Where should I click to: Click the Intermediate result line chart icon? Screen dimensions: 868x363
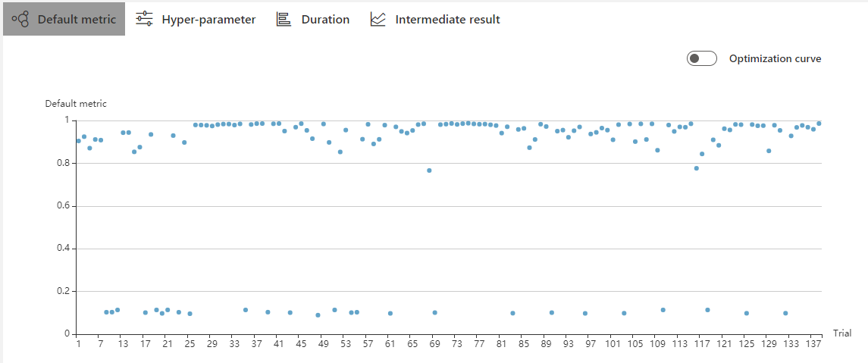pos(378,19)
